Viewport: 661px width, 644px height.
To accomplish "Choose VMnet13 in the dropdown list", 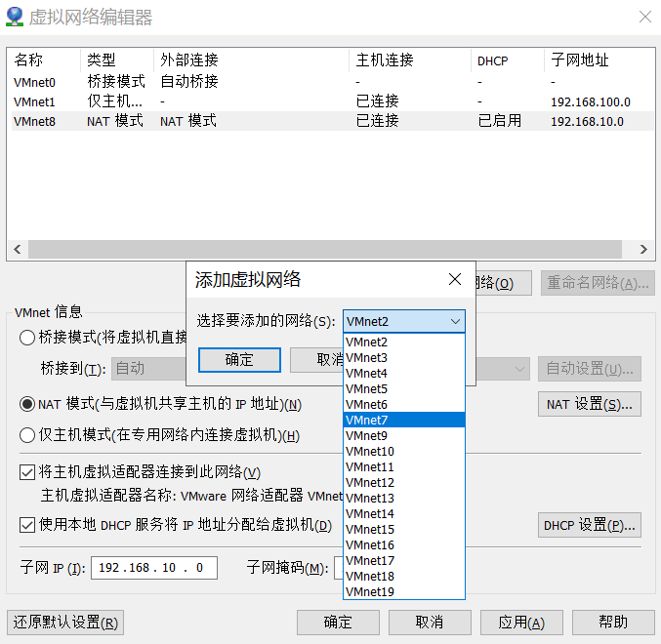I will click(x=404, y=498).
